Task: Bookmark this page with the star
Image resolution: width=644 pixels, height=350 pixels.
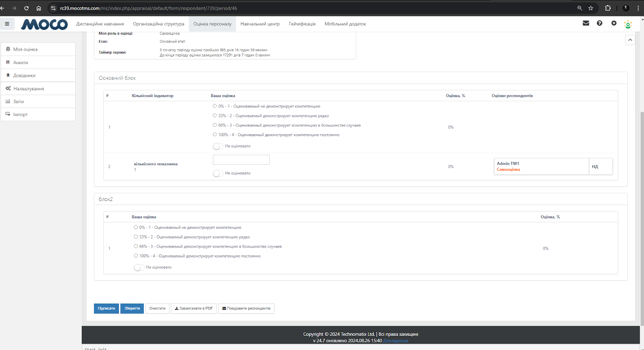Action: pyautogui.click(x=591, y=8)
